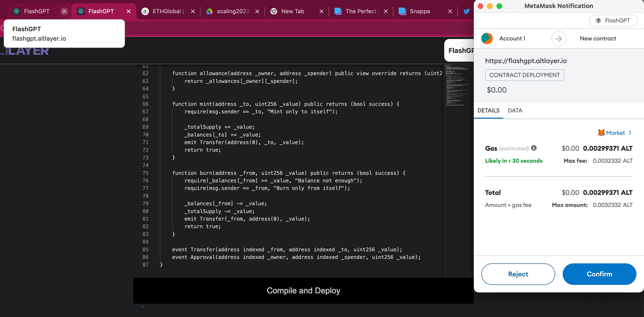Viewport: 644px width, 317px height.
Task: Click line number 87 in gutter
Action: [145, 265]
